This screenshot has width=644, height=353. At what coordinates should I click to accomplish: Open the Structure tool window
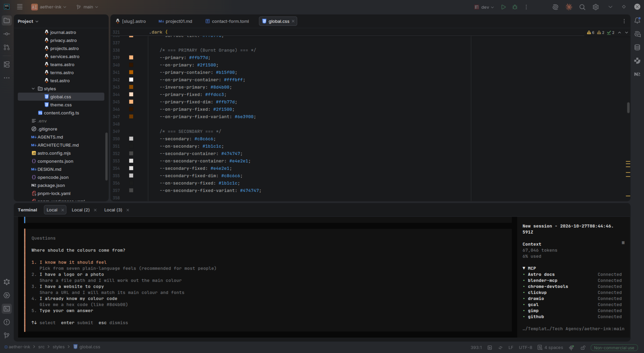7,64
